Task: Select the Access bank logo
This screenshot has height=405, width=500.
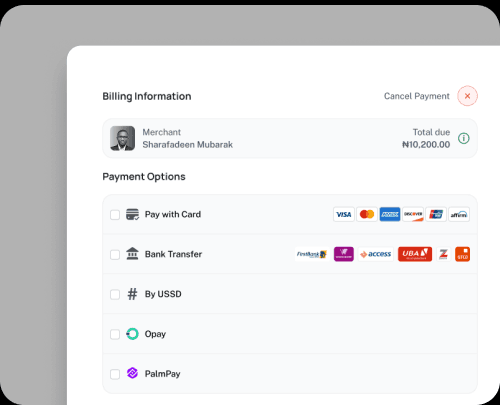Action: (x=376, y=254)
